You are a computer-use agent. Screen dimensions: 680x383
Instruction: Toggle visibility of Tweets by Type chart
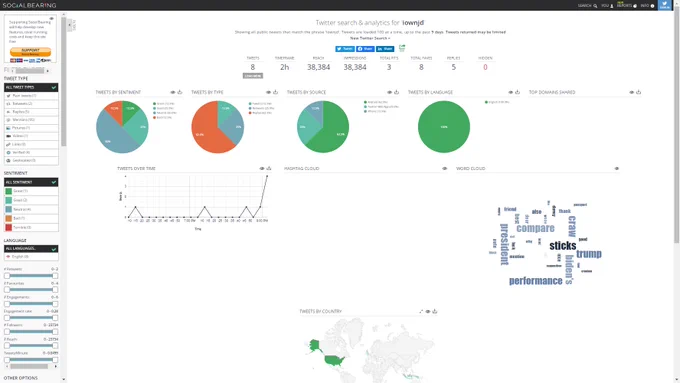268,92
